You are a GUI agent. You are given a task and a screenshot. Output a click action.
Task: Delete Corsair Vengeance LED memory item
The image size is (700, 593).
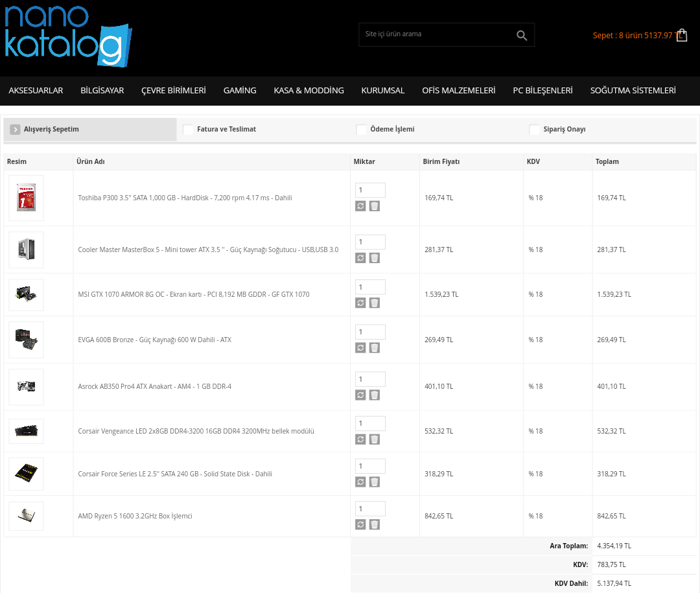coord(375,439)
